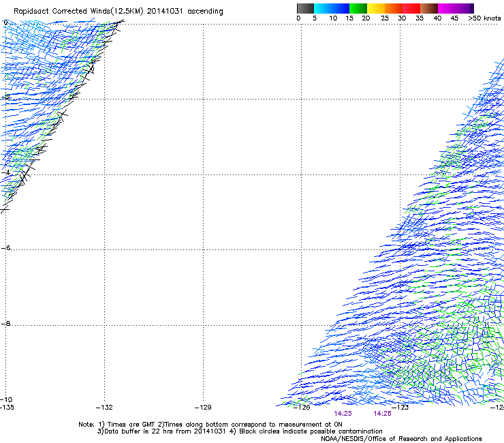Click the '>50 knots' legend label
This screenshot has height=443, width=504.
(484, 18)
